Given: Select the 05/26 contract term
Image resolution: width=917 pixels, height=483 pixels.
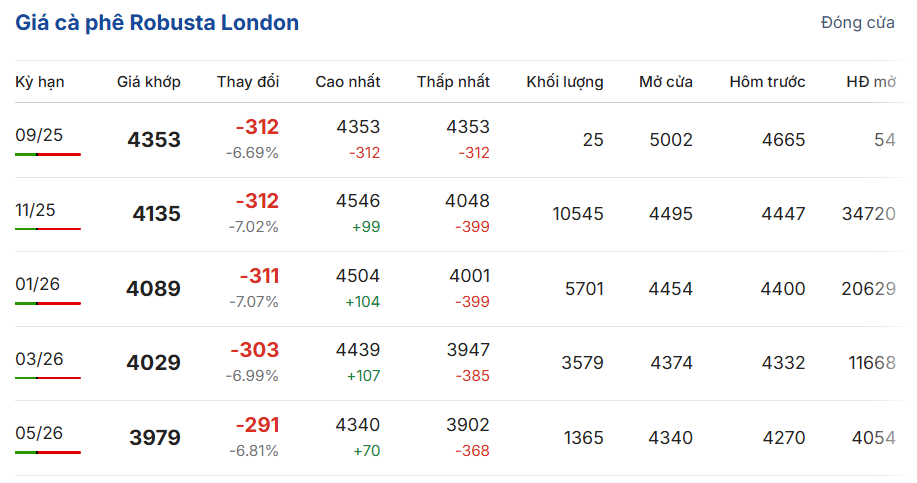Looking at the screenshot, I should tap(39, 433).
